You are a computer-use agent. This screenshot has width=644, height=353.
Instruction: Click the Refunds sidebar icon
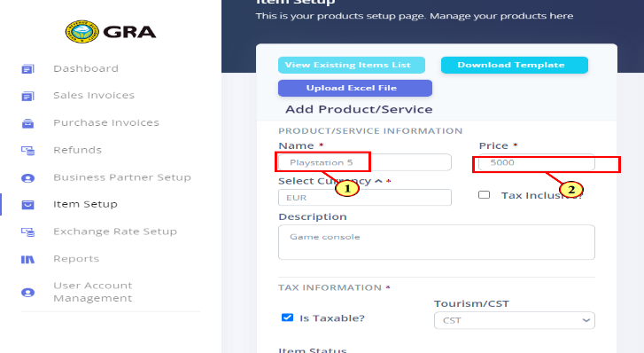(27, 151)
